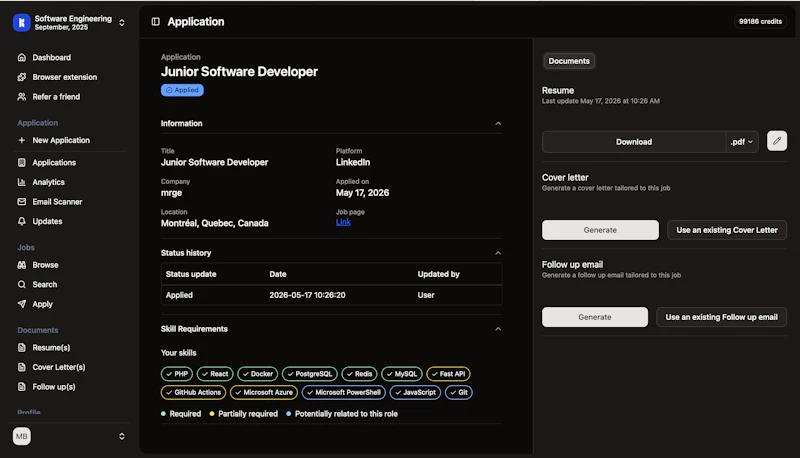Click the Apply paper plane icon
Image resolution: width=800 pixels, height=458 pixels.
point(21,304)
